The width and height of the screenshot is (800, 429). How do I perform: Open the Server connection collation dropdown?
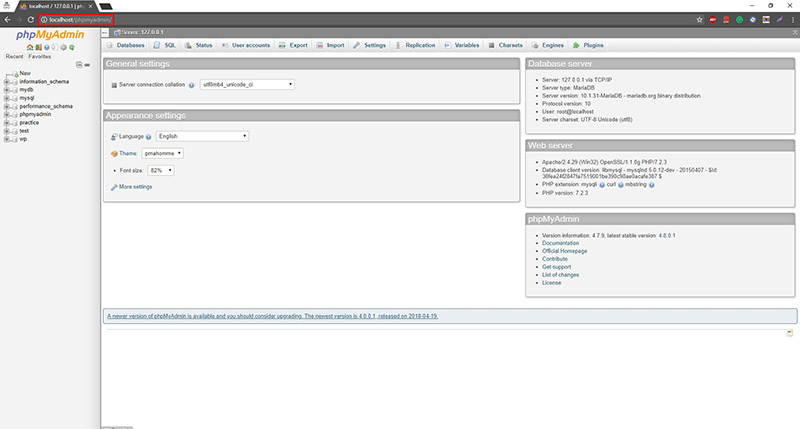pos(247,85)
